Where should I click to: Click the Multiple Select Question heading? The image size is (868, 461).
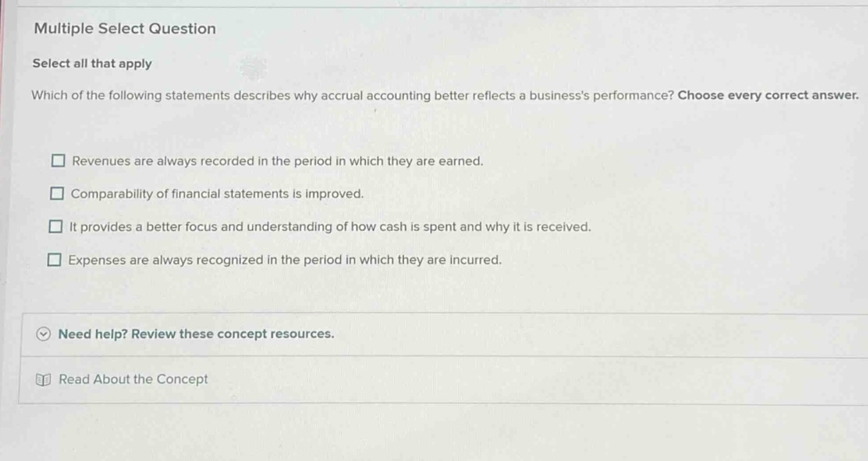pyautogui.click(x=124, y=28)
